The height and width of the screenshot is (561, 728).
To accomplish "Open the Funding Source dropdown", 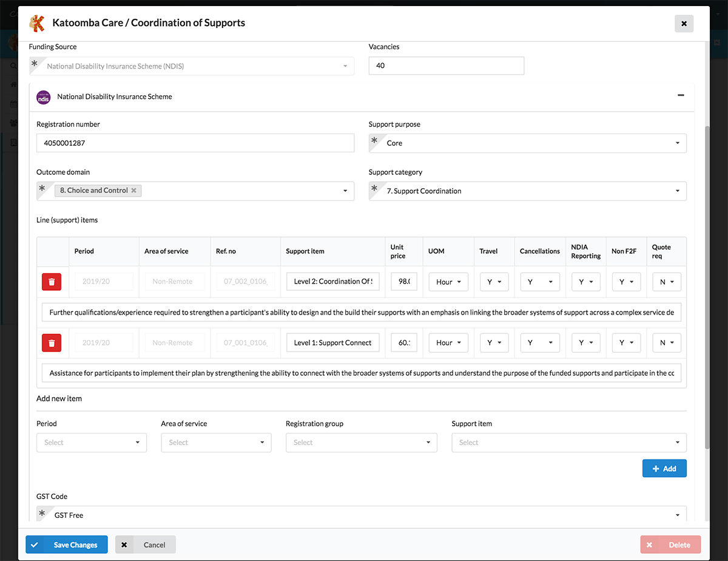I will [192, 66].
